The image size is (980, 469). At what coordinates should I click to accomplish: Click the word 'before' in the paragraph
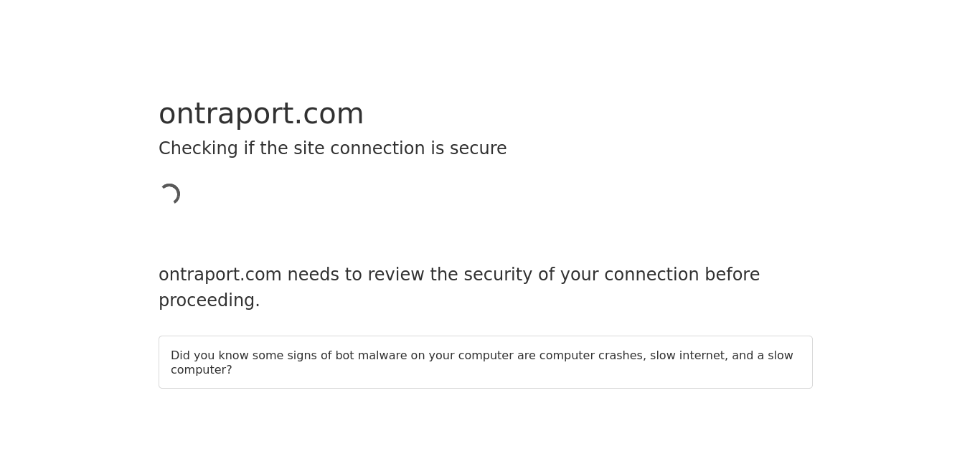pyautogui.click(x=732, y=275)
